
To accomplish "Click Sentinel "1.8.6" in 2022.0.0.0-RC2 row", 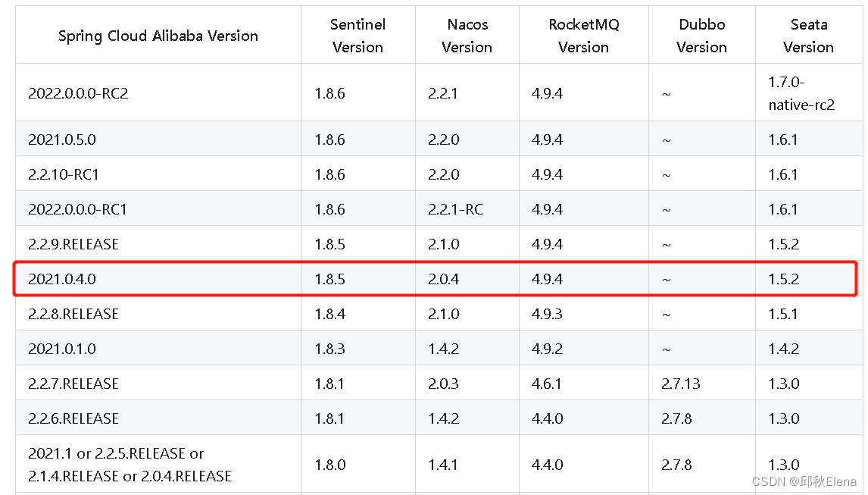I will click(330, 93).
